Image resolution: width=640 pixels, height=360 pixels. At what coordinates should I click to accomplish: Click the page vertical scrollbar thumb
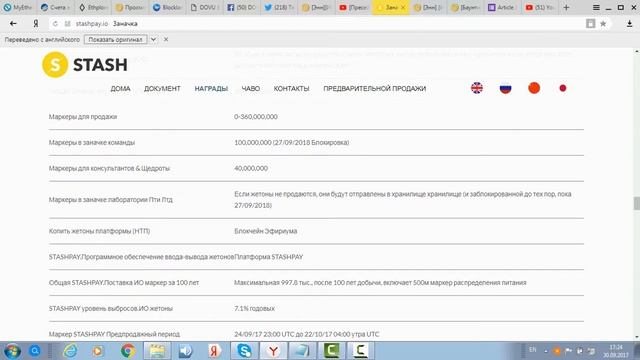[x=637, y=203]
